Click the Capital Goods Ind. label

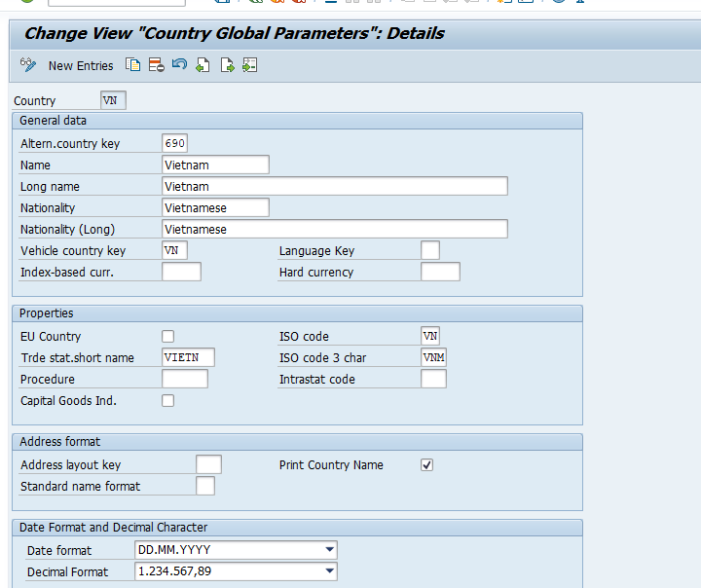click(x=68, y=401)
